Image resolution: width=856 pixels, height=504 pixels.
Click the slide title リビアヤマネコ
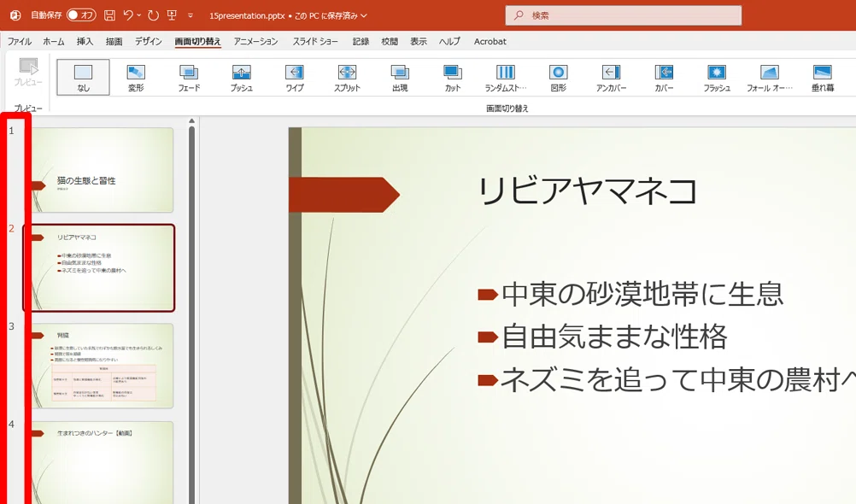pos(588,191)
